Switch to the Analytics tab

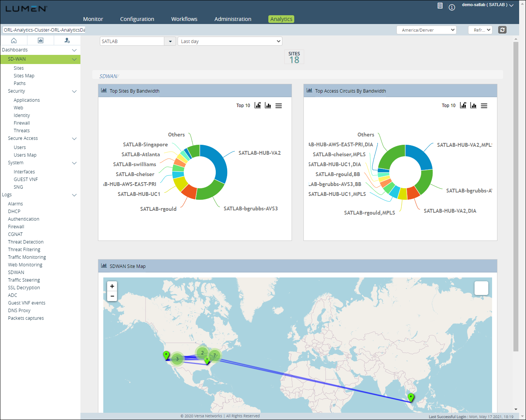click(281, 19)
